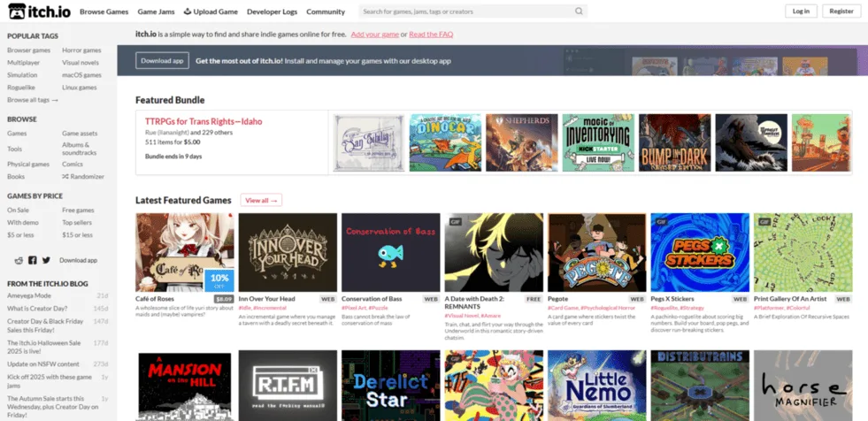Click Browse all tags link
The image size is (868, 421).
click(33, 100)
